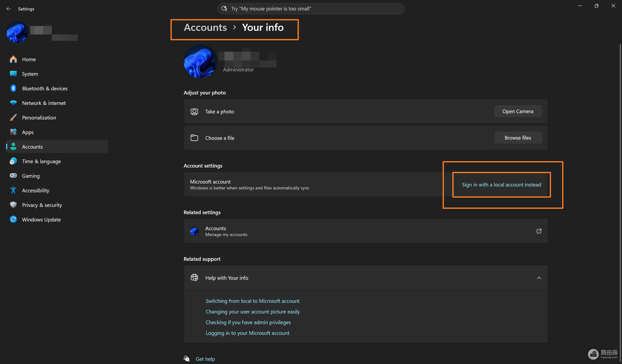Click the search icon in search box
This screenshot has width=622, height=364.
click(x=224, y=9)
